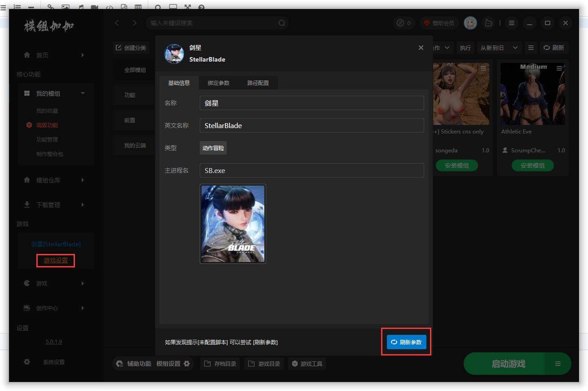Click the 下载管理 download icon
588x391 pixels.
click(x=27, y=204)
